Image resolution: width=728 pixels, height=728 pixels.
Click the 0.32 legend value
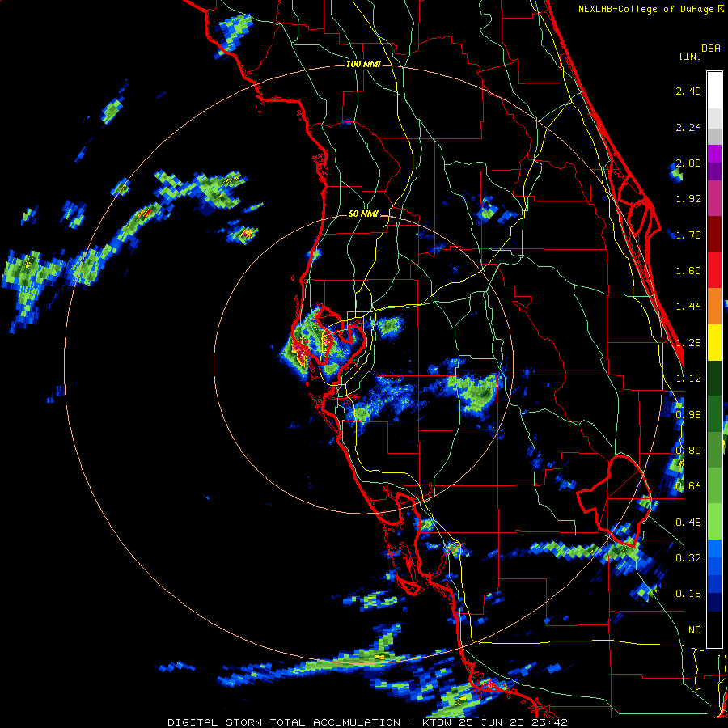click(688, 558)
